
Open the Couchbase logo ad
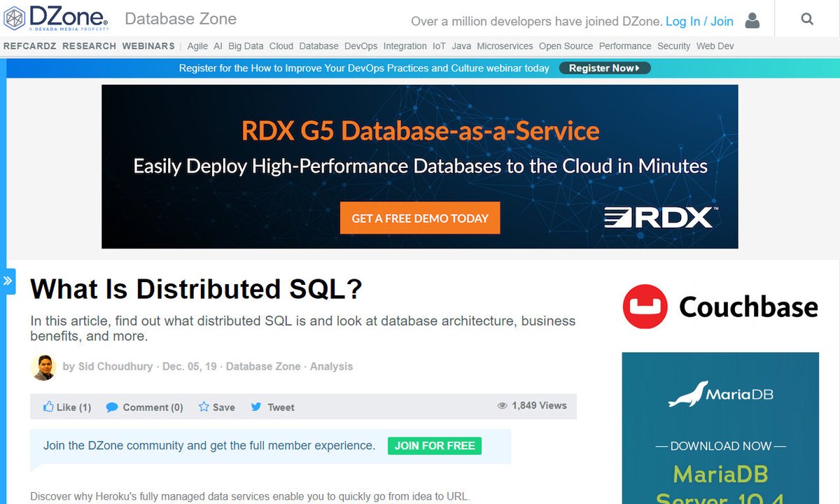(x=720, y=307)
